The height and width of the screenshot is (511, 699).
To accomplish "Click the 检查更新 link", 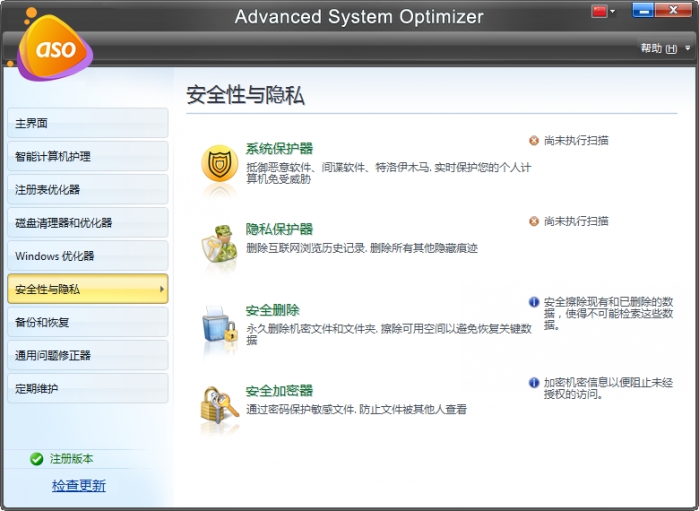I will (x=78, y=486).
